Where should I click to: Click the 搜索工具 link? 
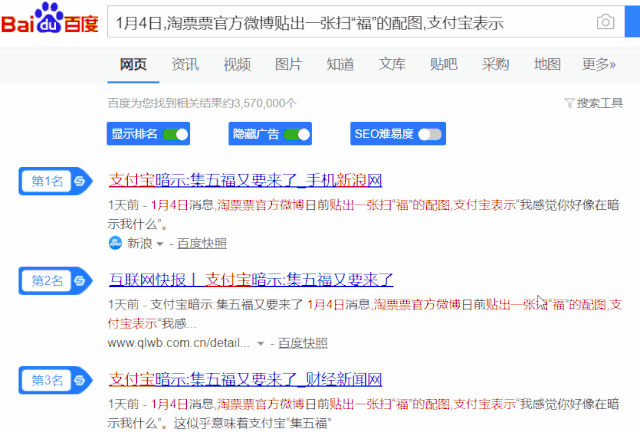599,103
